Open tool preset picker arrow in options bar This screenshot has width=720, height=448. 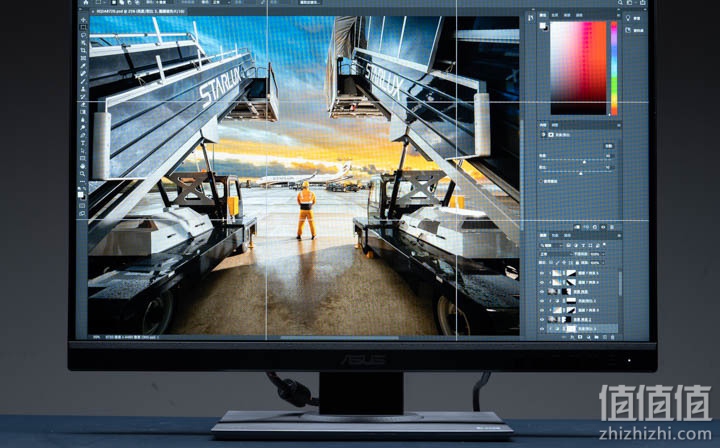(x=105, y=2)
